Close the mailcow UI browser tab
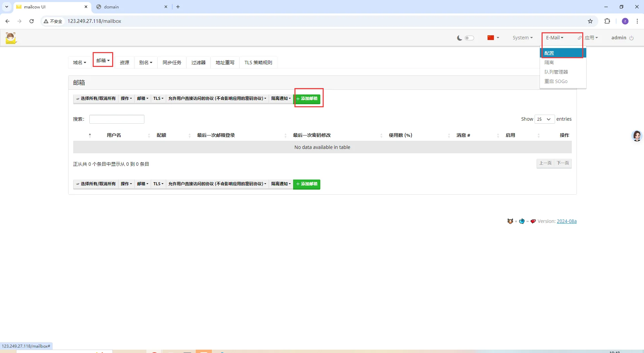644x353 pixels. (86, 7)
